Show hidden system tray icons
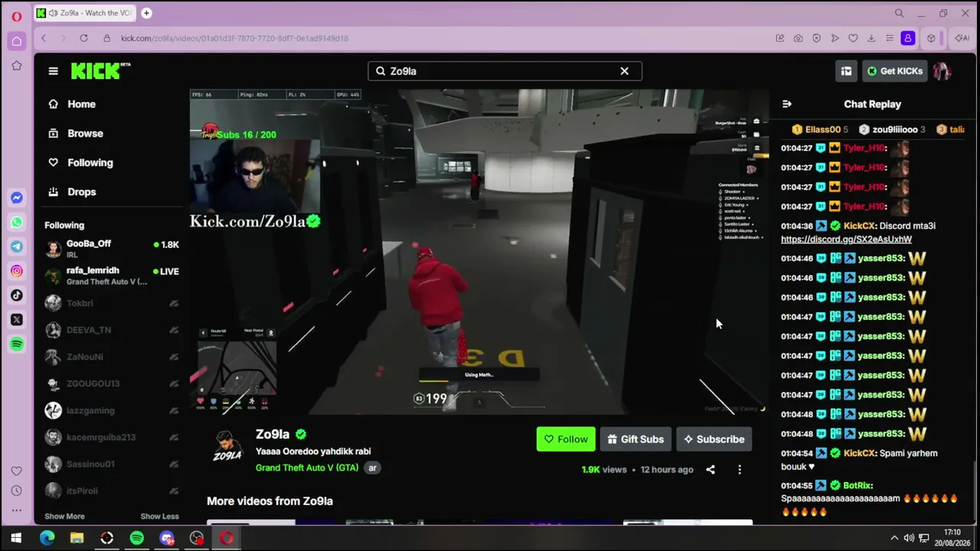The image size is (980, 551). click(894, 538)
